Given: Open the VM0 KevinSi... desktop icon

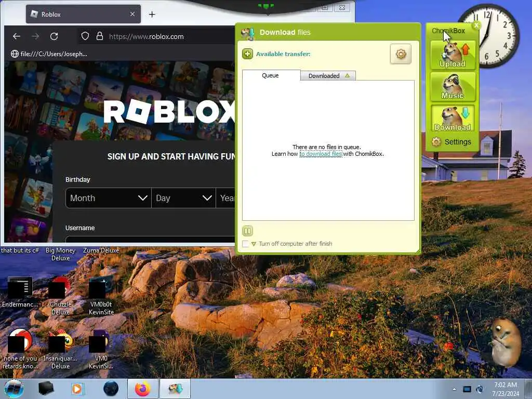Looking at the screenshot, I should point(101,350).
